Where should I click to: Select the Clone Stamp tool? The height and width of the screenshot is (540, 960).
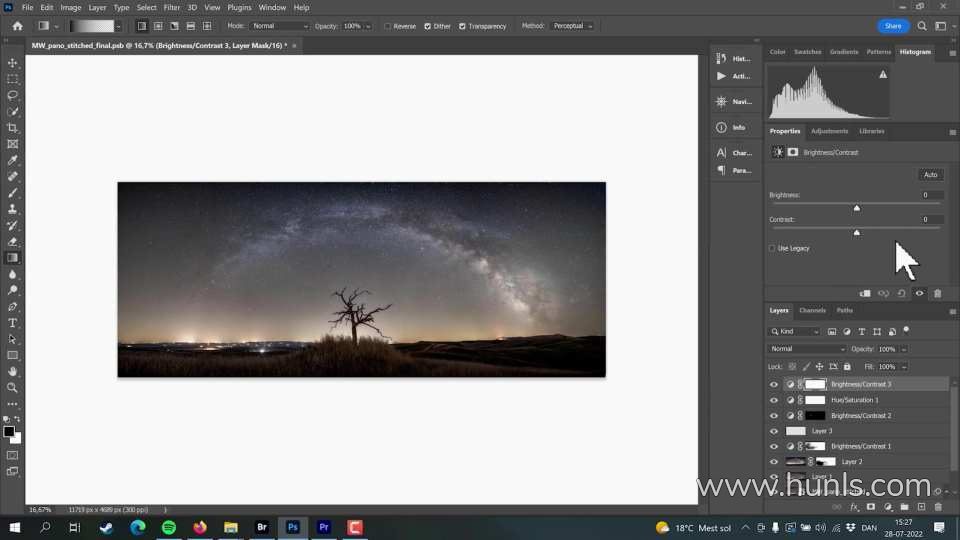(12, 209)
